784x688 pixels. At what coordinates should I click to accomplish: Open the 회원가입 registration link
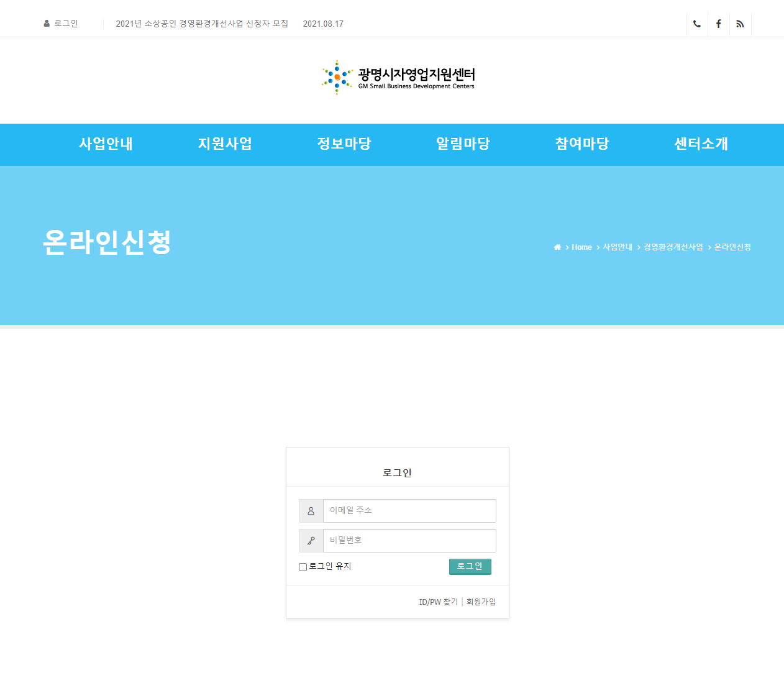pos(480,602)
